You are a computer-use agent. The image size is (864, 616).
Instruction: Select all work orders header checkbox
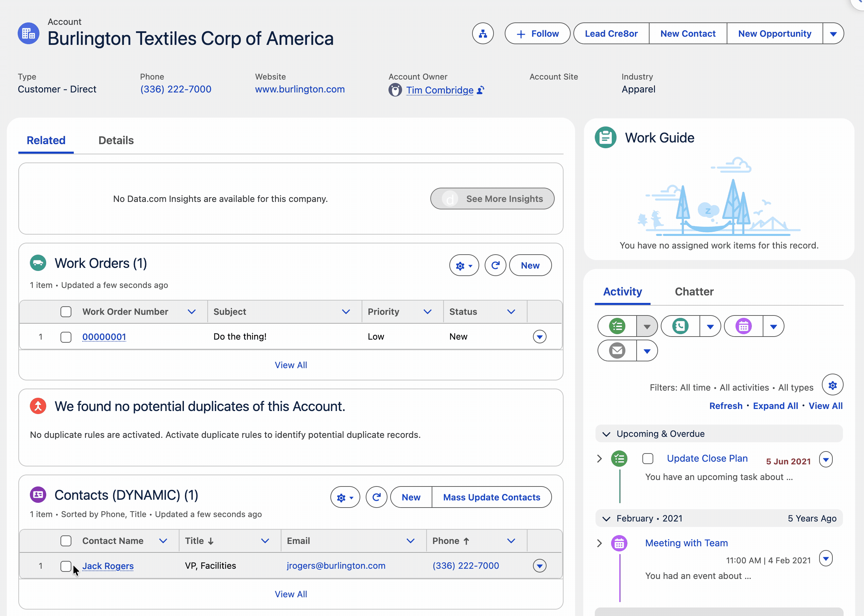(x=66, y=312)
